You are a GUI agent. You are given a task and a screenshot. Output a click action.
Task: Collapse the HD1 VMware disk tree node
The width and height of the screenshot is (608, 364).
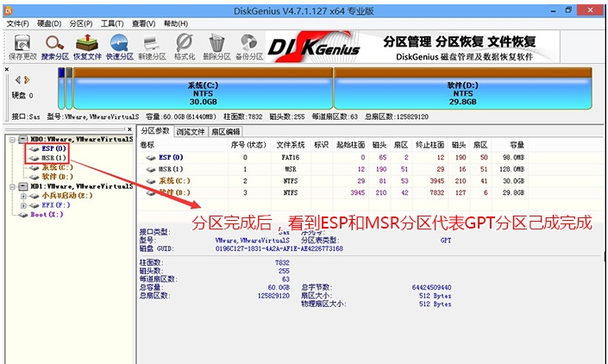click(x=12, y=186)
